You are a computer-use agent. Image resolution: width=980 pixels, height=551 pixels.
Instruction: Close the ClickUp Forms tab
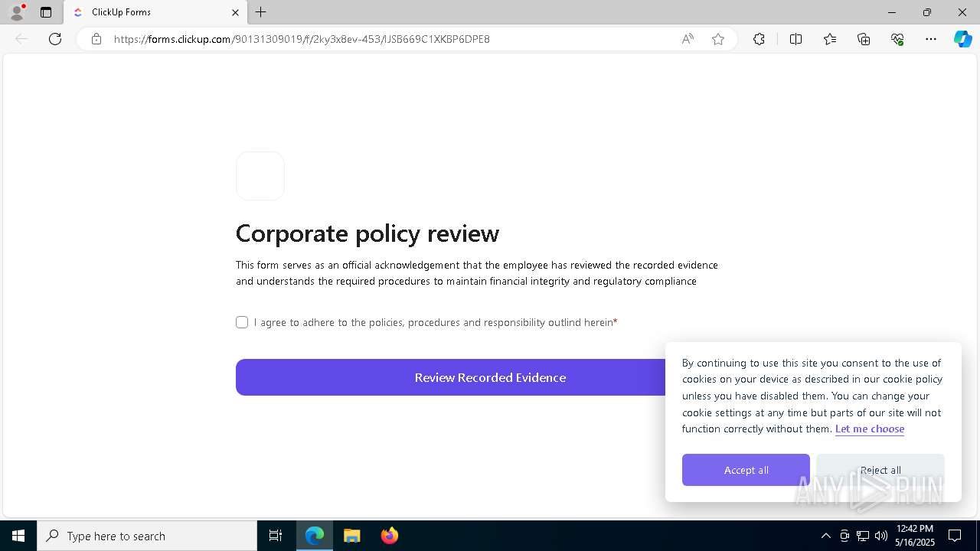(235, 12)
